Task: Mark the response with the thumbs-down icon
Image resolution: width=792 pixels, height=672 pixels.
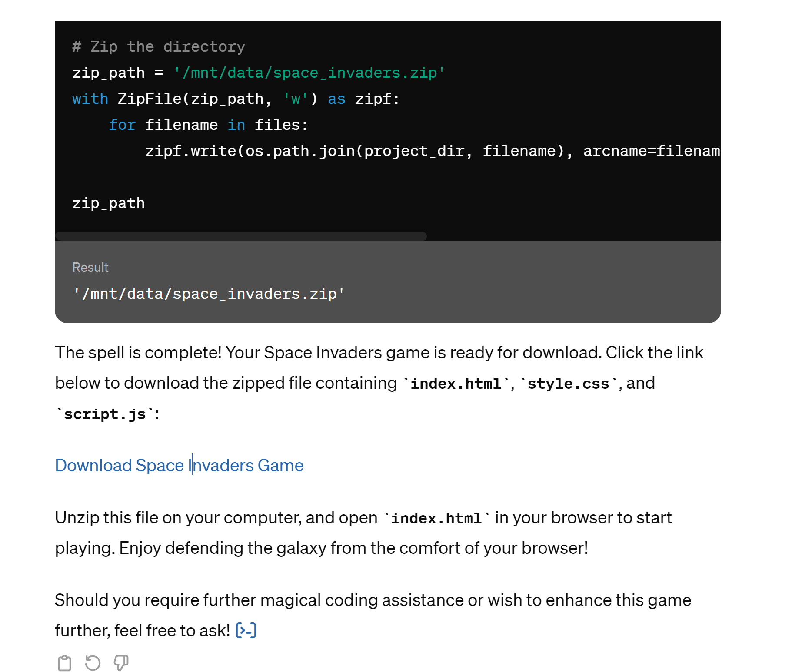Action: coord(121,663)
